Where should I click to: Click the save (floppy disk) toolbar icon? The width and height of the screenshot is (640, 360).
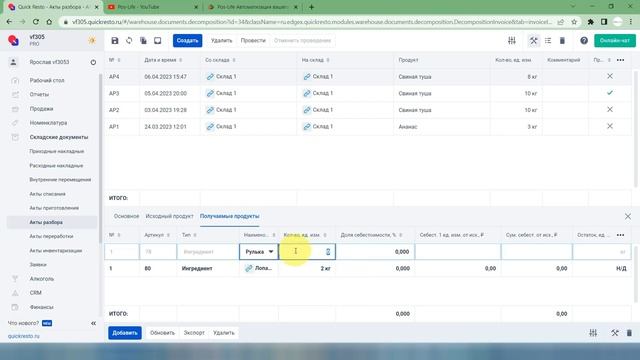(x=115, y=40)
